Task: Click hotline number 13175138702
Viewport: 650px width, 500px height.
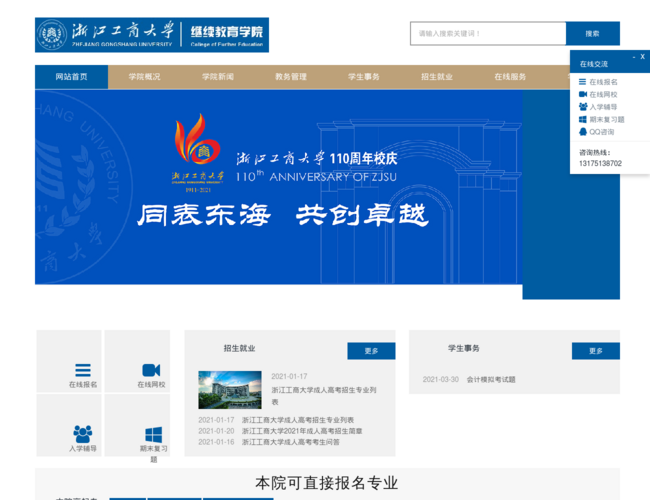Action: [600, 163]
